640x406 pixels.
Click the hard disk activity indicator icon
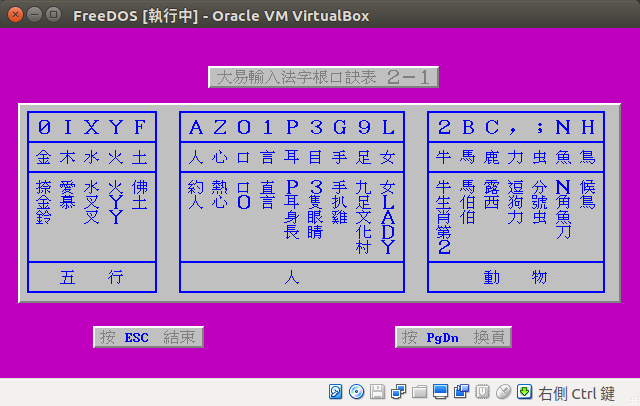[x=337, y=391]
